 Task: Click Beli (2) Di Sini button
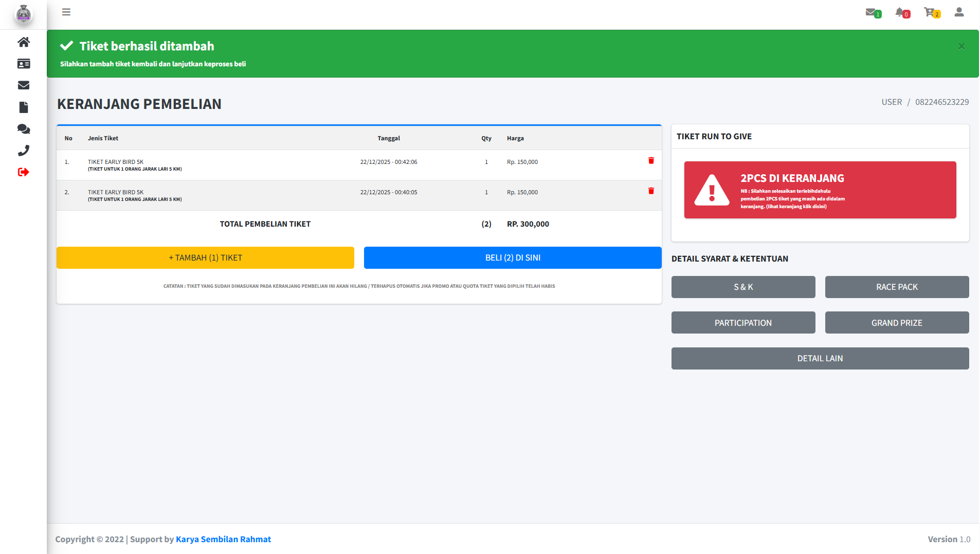pyautogui.click(x=512, y=258)
